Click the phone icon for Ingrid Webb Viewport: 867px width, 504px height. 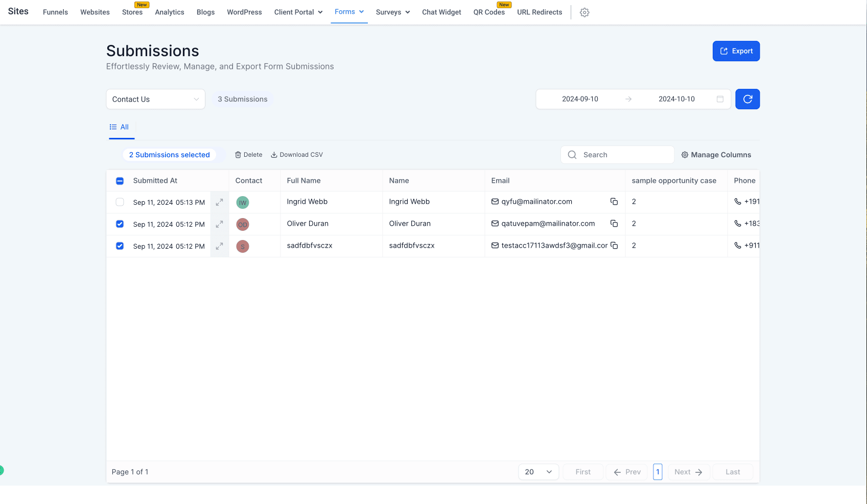tap(738, 202)
